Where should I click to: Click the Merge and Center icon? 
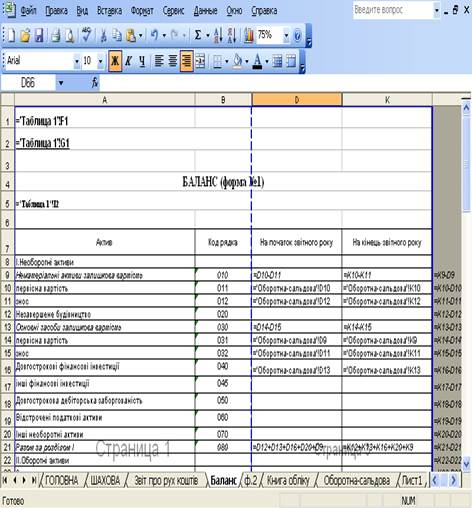200,61
